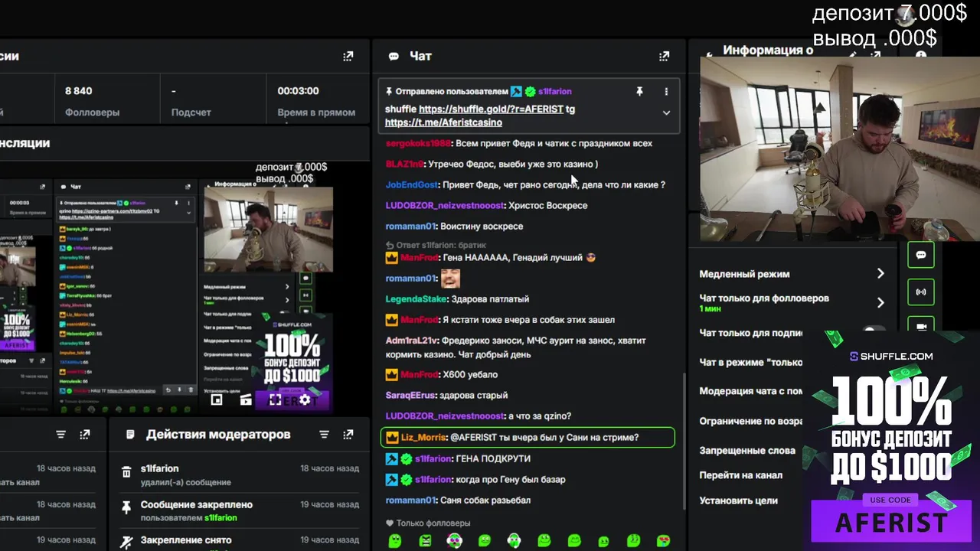Select the heart-eyes green emote

663,540
